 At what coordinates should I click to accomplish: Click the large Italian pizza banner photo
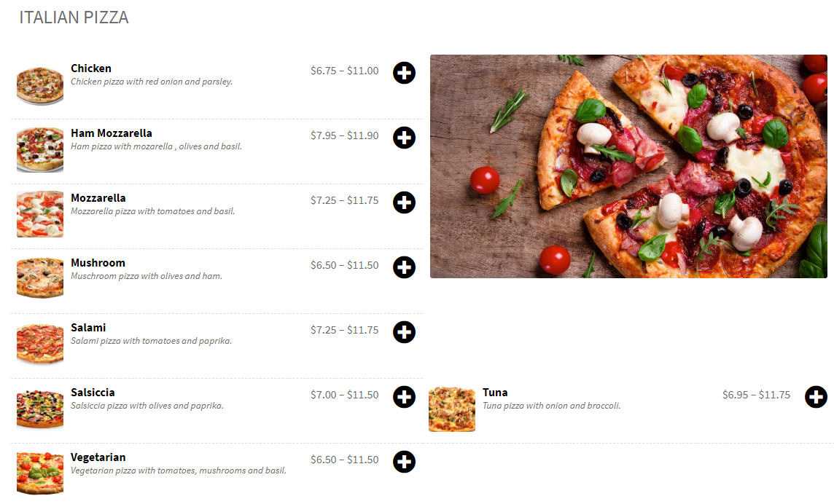pyautogui.click(x=628, y=166)
